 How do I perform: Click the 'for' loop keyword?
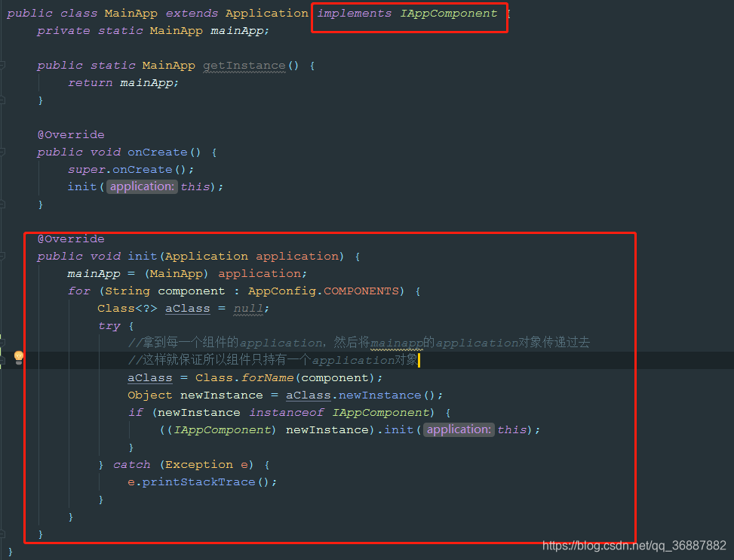[79, 291]
